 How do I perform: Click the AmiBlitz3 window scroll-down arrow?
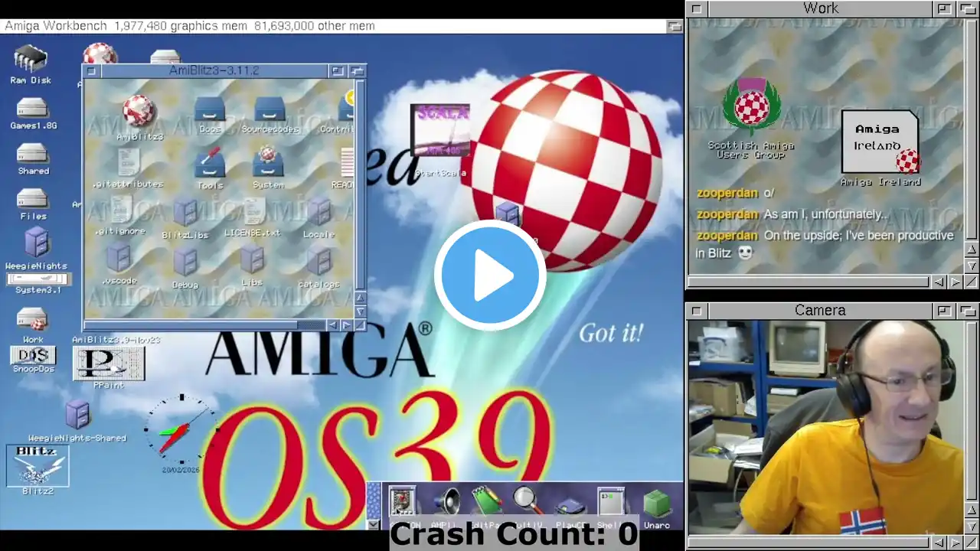tap(360, 311)
